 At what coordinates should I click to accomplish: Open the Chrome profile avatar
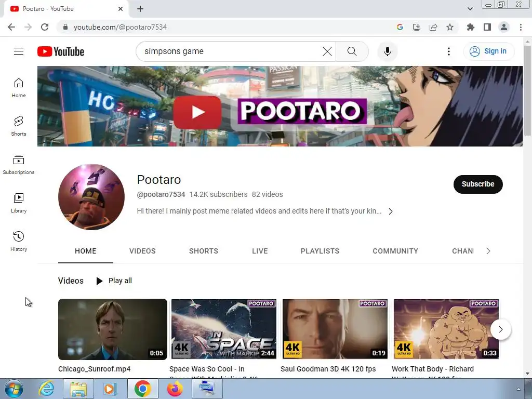coord(504,27)
